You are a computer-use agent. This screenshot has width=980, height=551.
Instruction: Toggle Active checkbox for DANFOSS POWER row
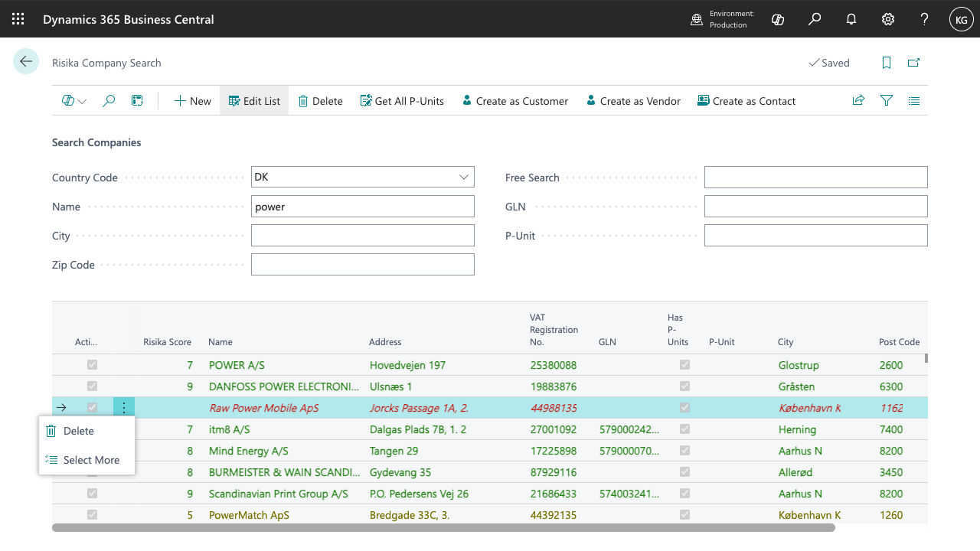(x=92, y=386)
